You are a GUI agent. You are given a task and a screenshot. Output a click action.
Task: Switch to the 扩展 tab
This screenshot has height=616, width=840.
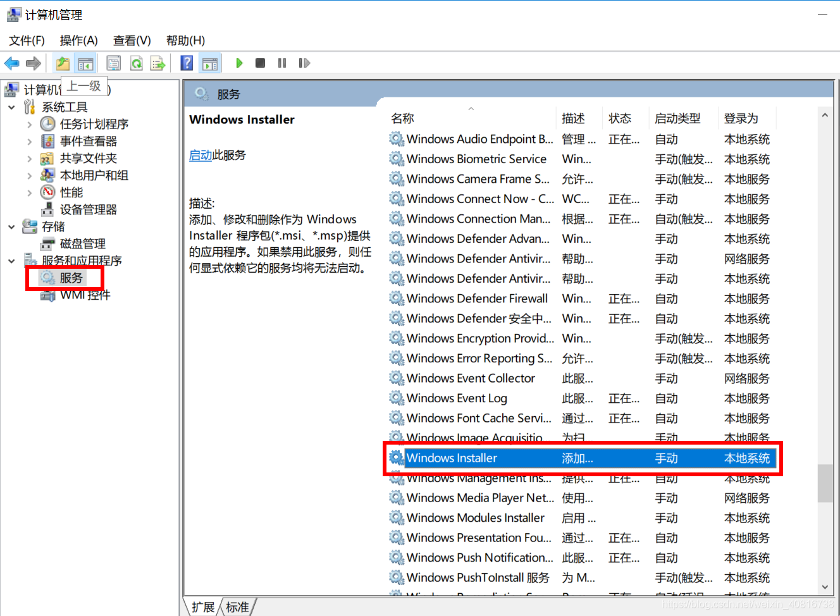pyautogui.click(x=203, y=607)
